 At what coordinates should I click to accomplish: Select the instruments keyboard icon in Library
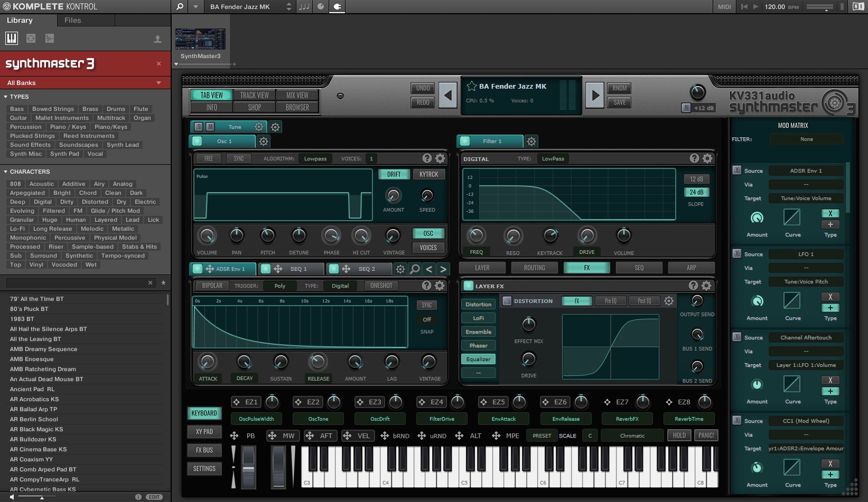pyautogui.click(x=12, y=38)
